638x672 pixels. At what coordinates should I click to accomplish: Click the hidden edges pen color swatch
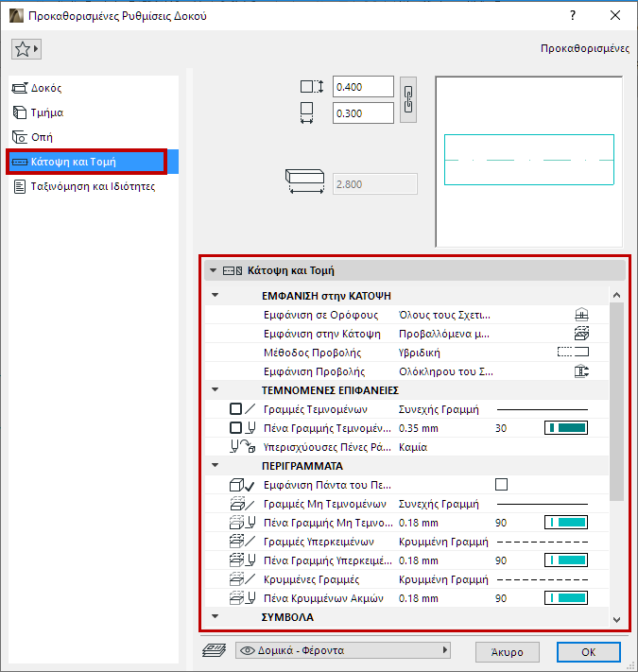(x=566, y=598)
